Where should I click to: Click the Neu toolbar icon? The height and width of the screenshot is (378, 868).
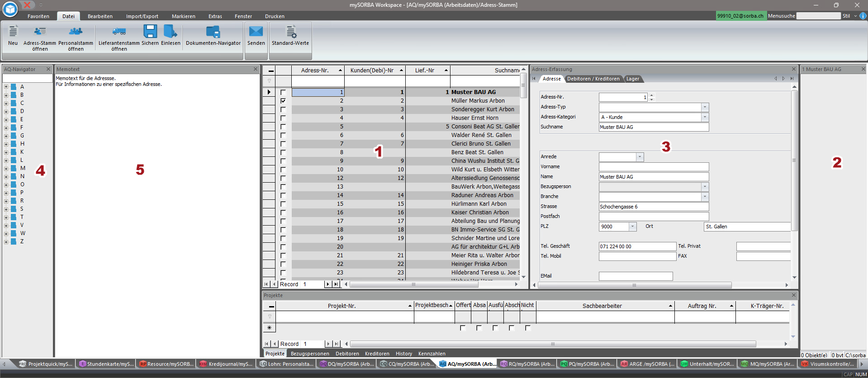pyautogui.click(x=13, y=32)
